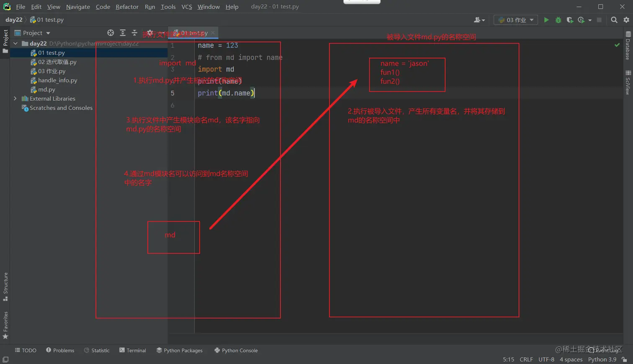Start debugging with the bug icon
This screenshot has width=633, height=364.
[558, 20]
